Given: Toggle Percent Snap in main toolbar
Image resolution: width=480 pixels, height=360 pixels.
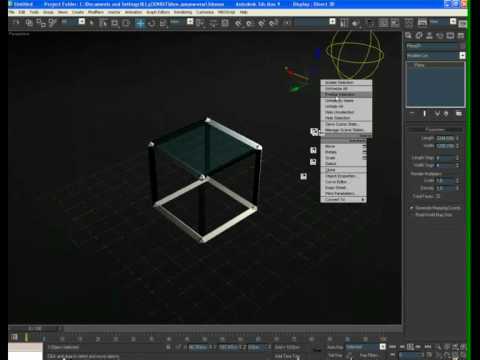Looking at the screenshot, I should [261, 23].
